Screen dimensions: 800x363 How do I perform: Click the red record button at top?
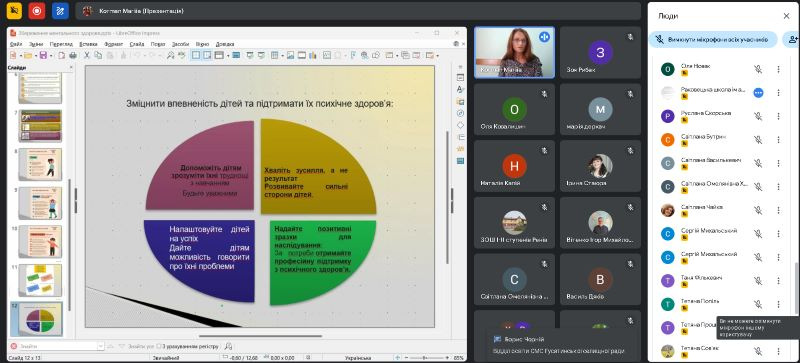37,11
